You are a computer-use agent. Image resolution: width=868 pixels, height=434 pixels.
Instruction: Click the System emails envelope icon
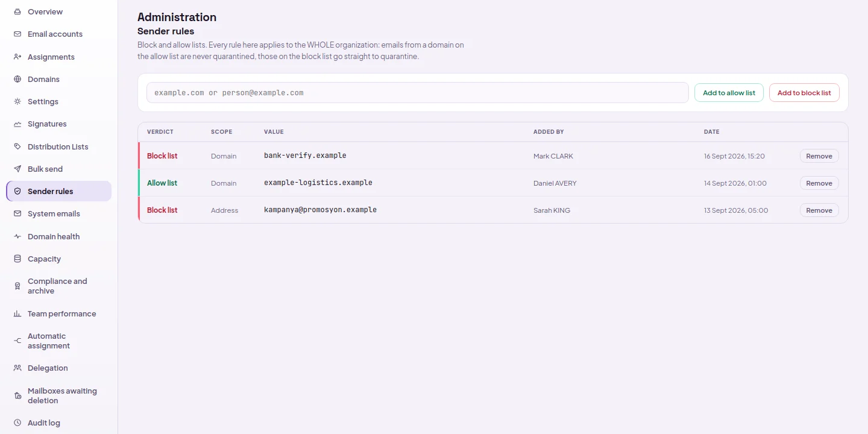[17, 214]
